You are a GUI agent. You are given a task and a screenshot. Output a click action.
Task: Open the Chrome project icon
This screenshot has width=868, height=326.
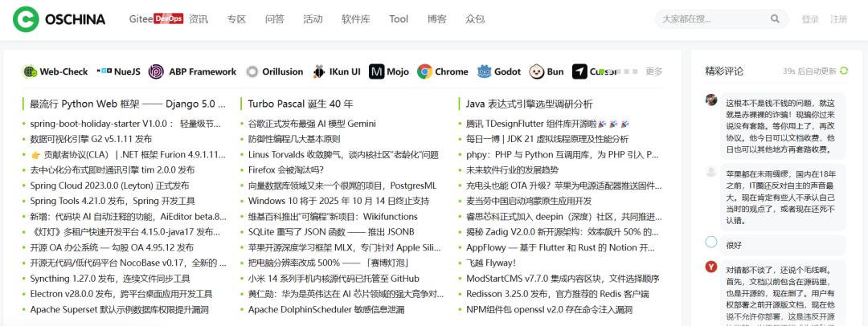pos(424,71)
